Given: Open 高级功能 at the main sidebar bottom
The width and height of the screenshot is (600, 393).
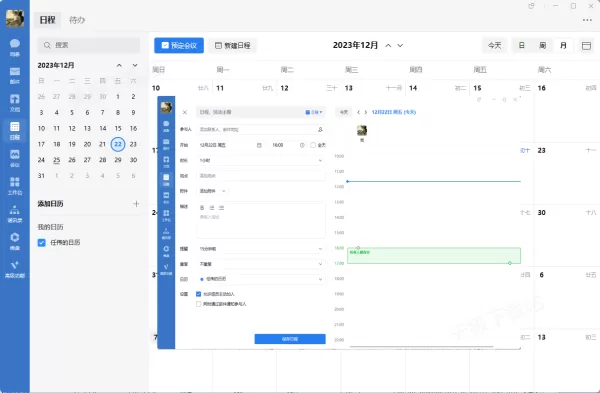Looking at the screenshot, I should coord(15,269).
